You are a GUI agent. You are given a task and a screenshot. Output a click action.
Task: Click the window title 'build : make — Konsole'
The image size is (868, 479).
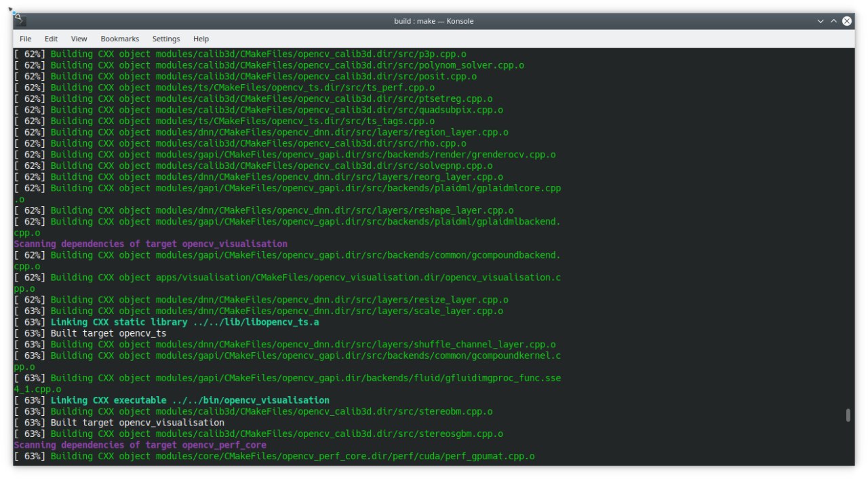[434, 21]
